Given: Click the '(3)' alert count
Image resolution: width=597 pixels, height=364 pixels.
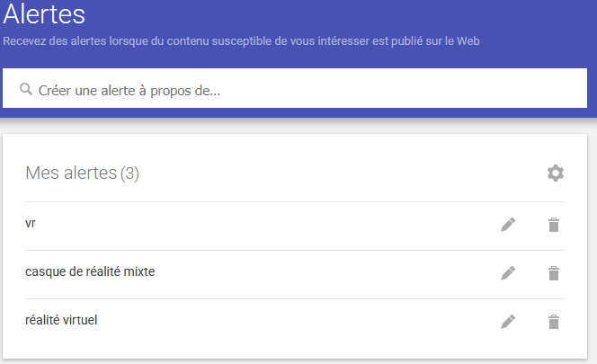Looking at the screenshot, I should (129, 173).
